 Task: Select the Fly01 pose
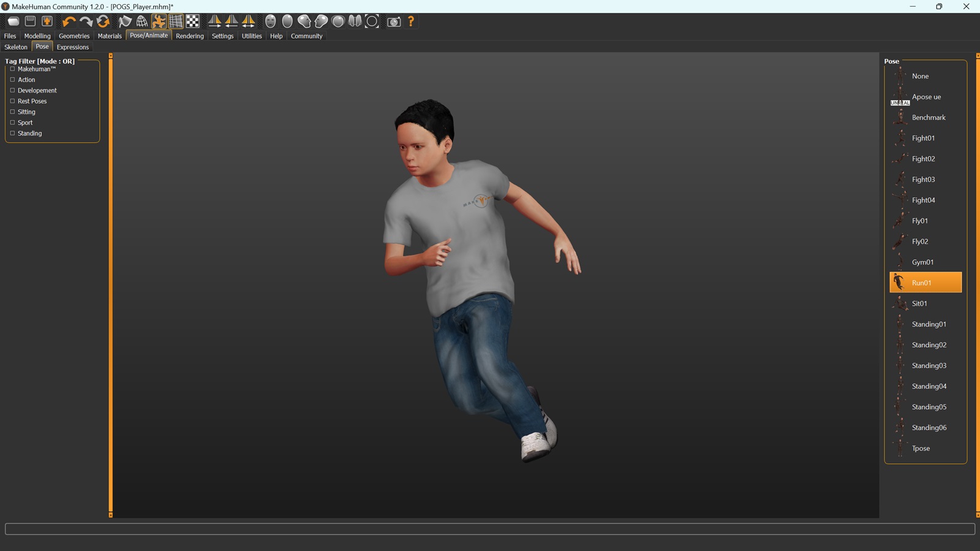pos(925,221)
